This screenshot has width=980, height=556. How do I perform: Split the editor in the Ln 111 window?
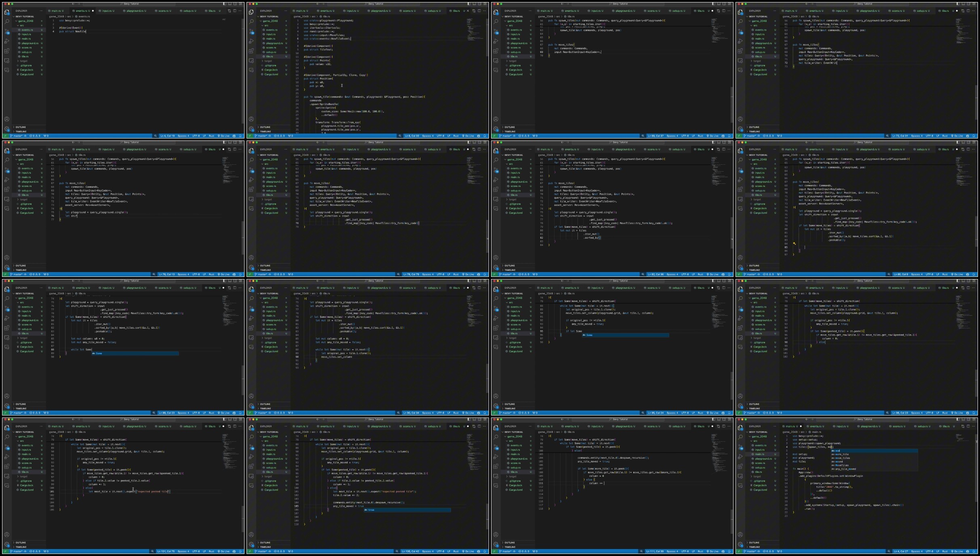723,426
